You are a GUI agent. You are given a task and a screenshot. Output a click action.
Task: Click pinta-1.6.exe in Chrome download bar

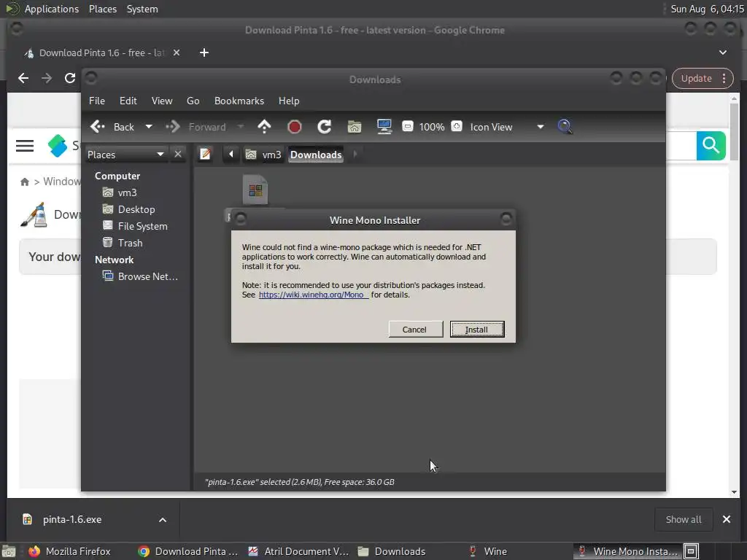tap(72, 519)
